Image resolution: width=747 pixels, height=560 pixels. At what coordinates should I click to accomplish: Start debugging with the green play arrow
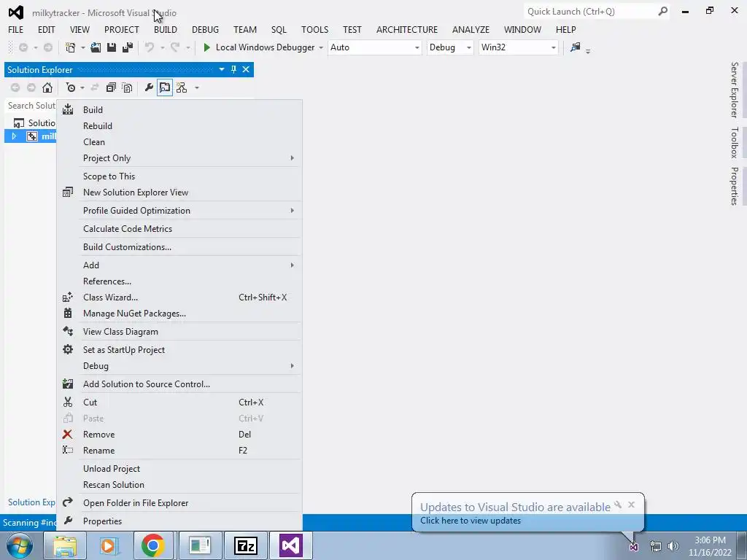206,47
